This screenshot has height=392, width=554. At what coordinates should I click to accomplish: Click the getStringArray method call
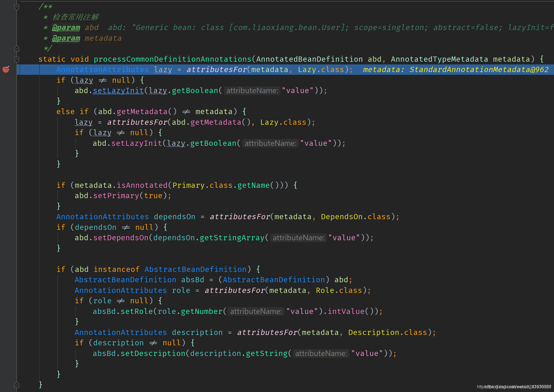[x=232, y=238]
